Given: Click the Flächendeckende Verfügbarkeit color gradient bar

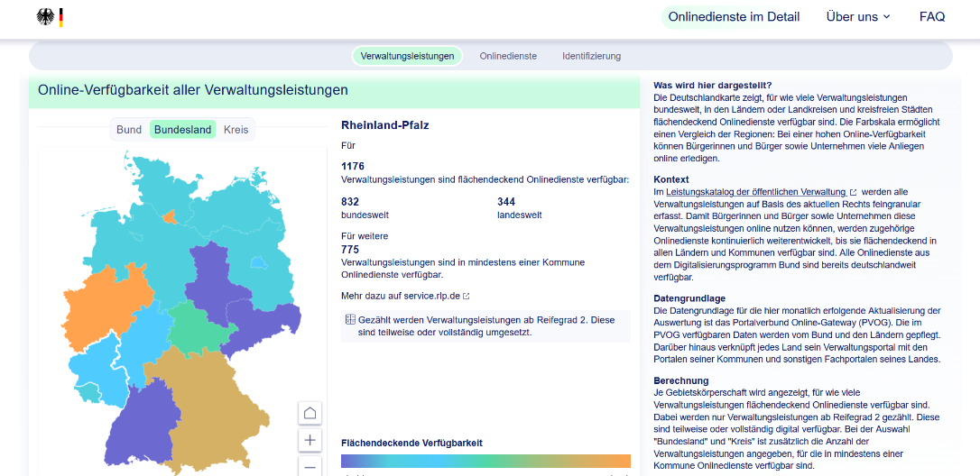Looking at the screenshot, I should [x=485, y=461].
